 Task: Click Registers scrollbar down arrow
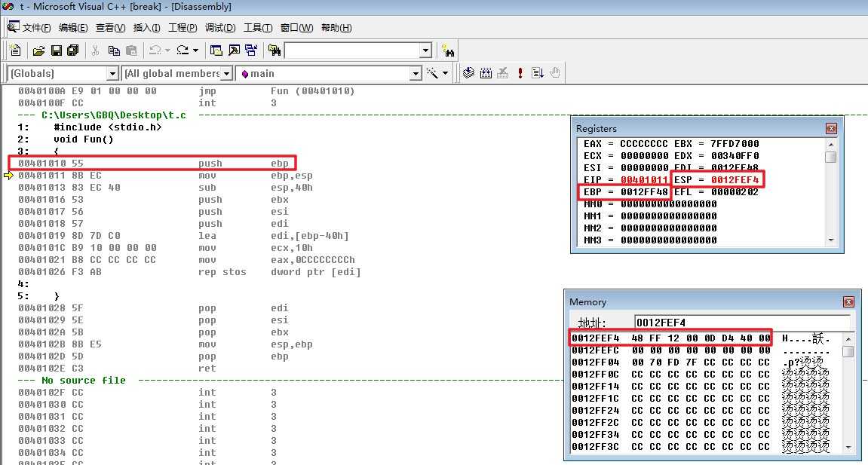[x=830, y=240]
